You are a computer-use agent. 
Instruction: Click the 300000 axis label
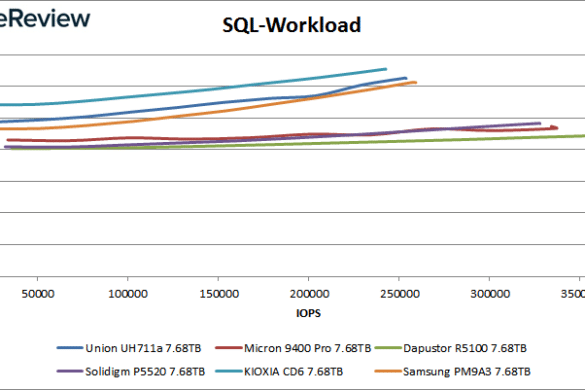(490, 294)
